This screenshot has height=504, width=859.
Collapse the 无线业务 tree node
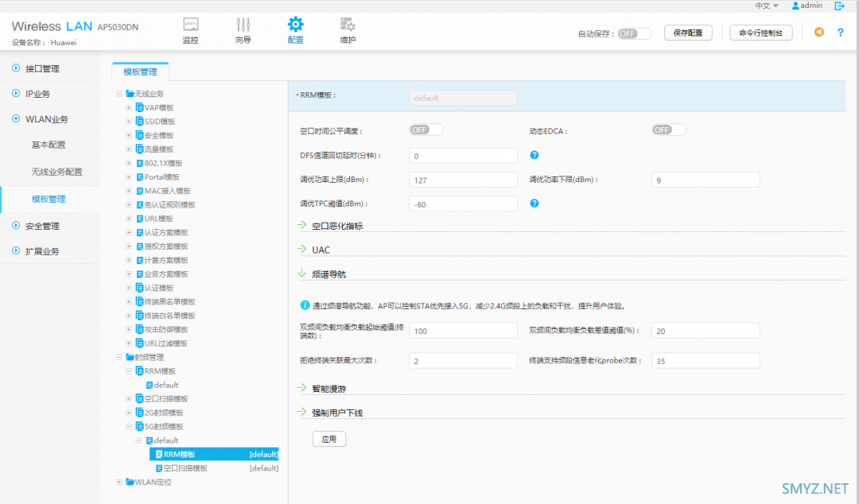click(119, 94)
